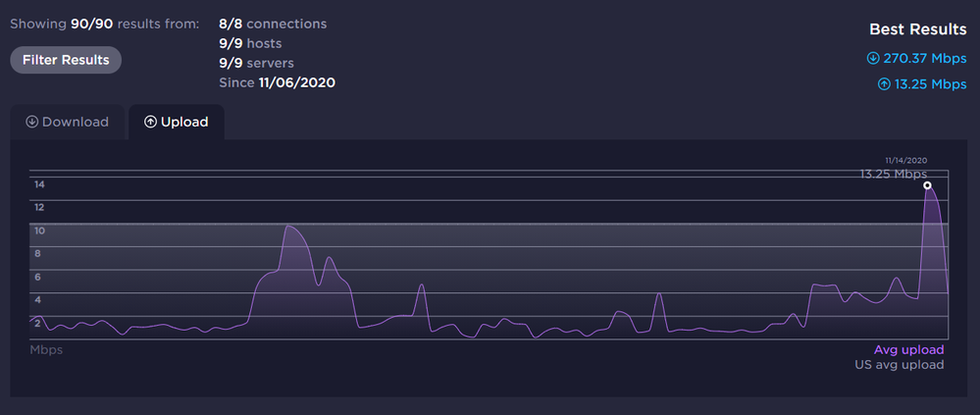This screenshot has width=980, height=415.
Task: Click the 8/8 connections summary text
Action: click(273, 24)
